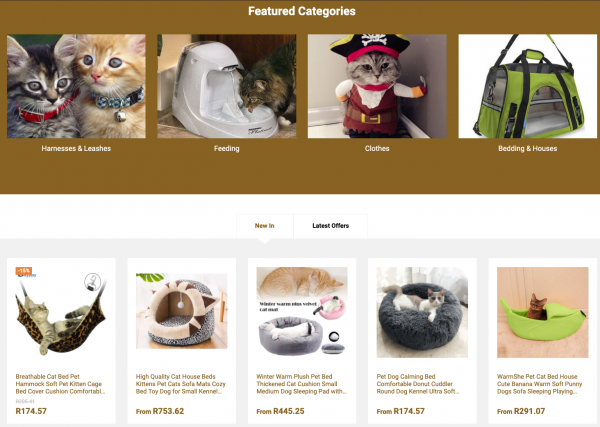Click the -15% discount badge
600x427 pixels.
[24, 271]
